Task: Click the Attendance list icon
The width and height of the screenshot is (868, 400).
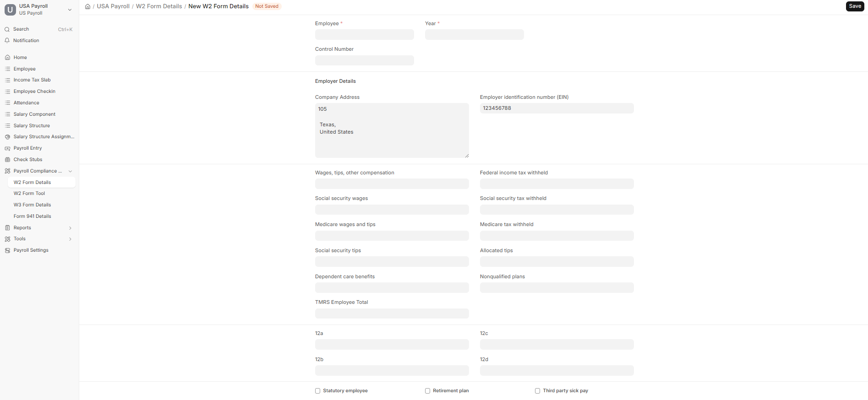Action: coord(7,103)
